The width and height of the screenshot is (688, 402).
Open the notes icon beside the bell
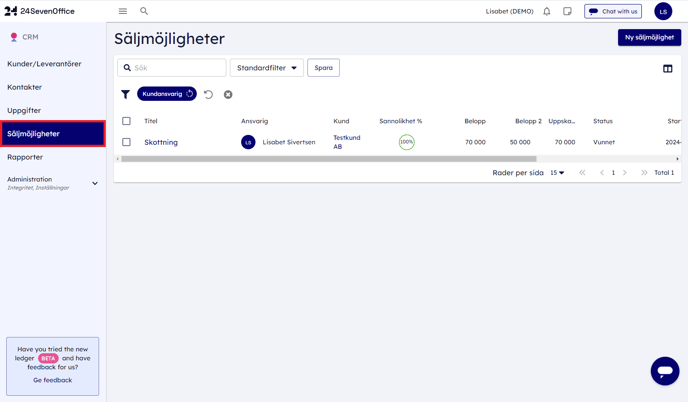click(x=567, y=12)
